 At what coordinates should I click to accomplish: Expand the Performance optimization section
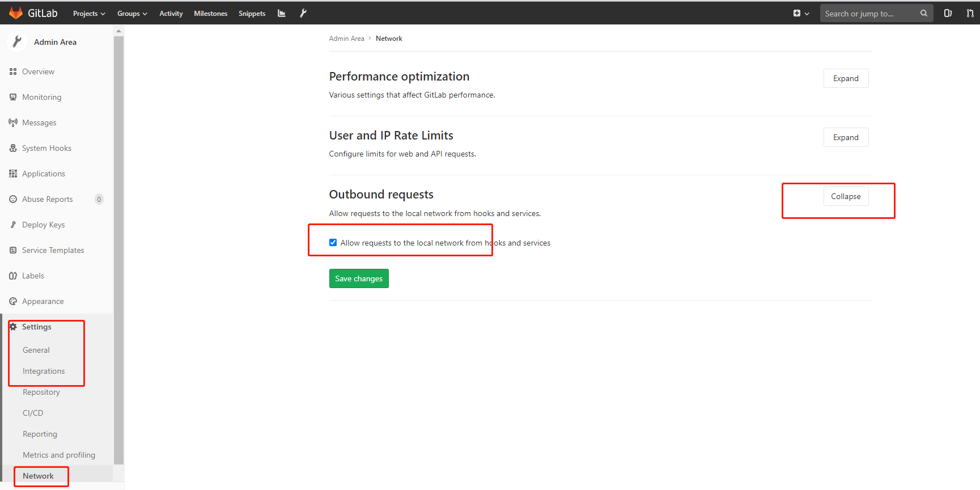tap(846, 78)
